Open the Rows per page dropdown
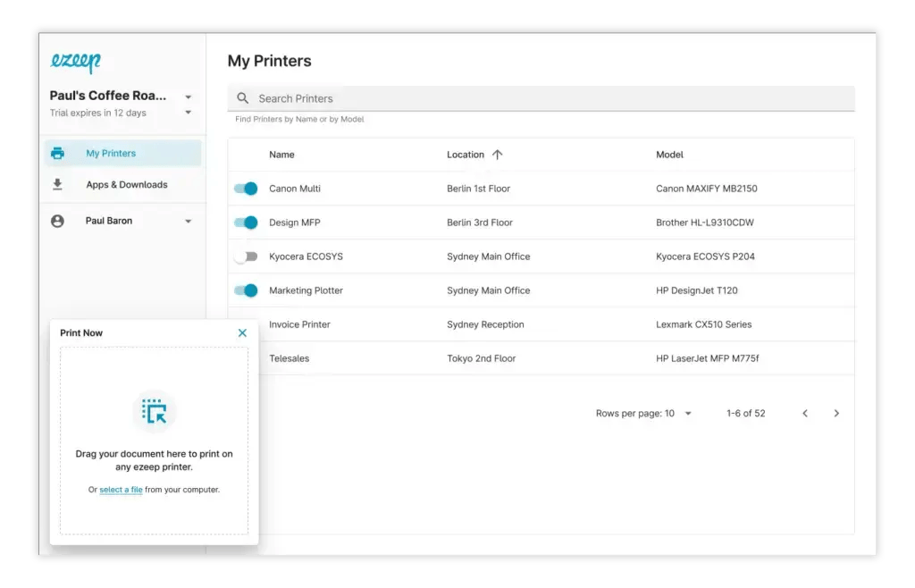This screenshot has width=915, height=588. coord(687,413)
